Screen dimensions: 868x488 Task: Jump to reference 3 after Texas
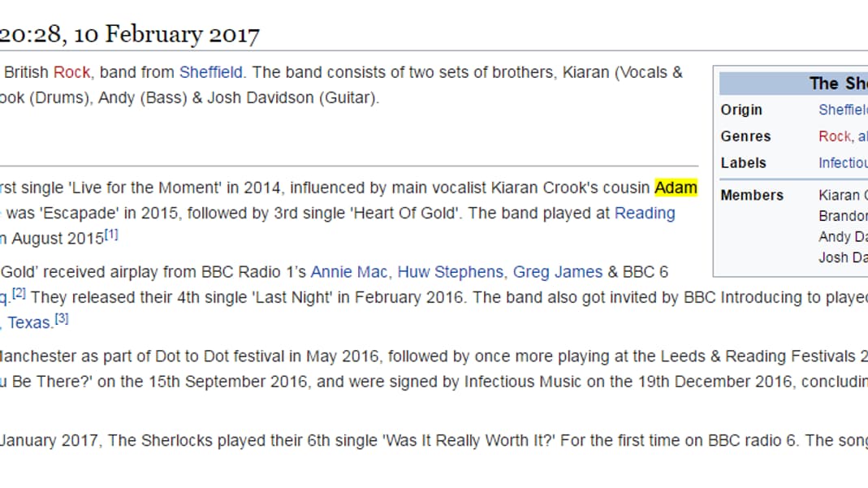pos(62,318)
